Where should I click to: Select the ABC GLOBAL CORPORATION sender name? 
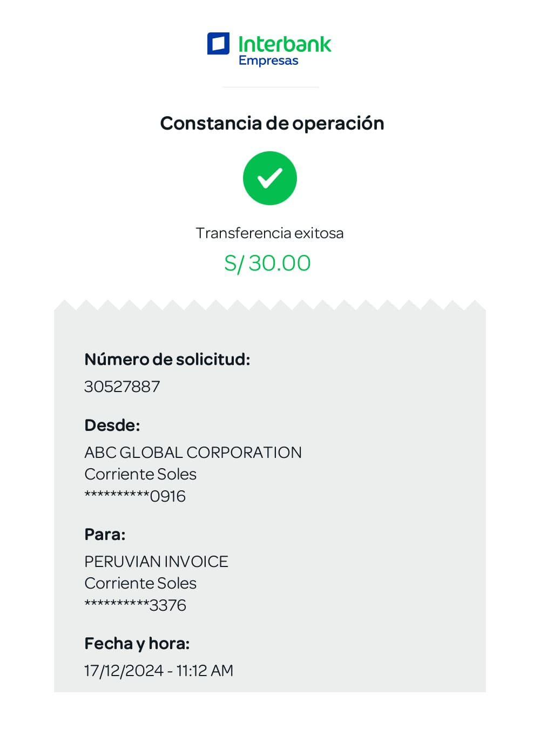193,452
